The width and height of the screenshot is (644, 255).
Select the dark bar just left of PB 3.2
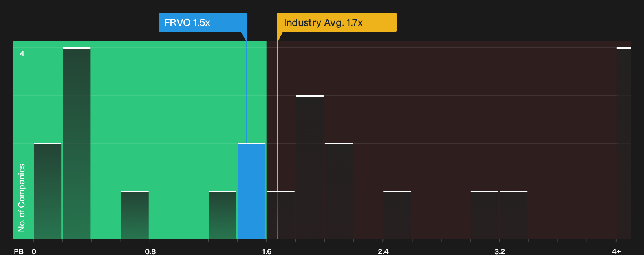tap(485, 215)
